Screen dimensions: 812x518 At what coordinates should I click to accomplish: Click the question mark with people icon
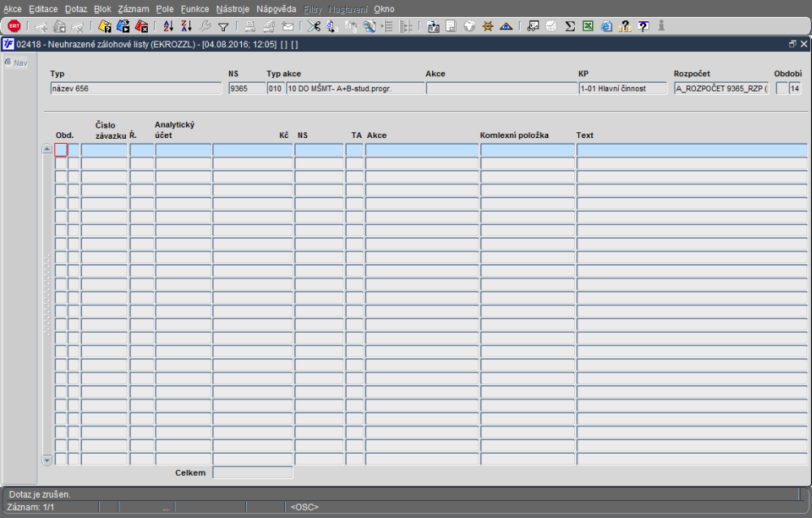[624, 26]
